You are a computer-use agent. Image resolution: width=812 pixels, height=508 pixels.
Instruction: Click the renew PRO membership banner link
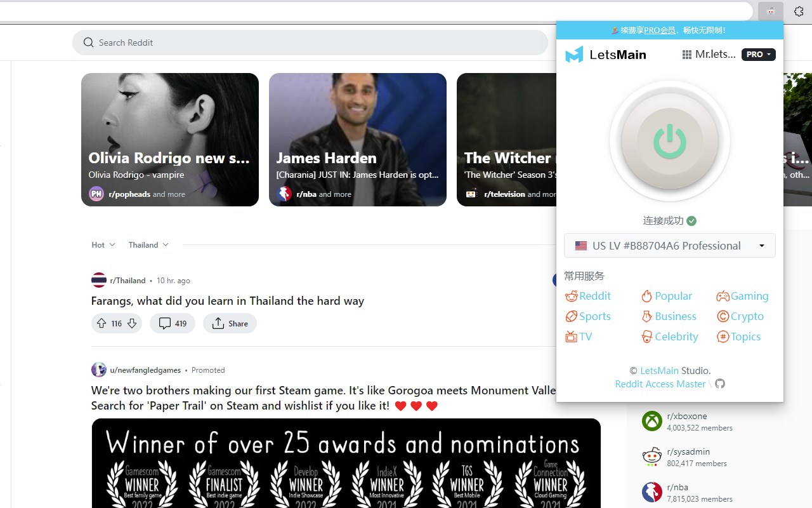[659, 30]
